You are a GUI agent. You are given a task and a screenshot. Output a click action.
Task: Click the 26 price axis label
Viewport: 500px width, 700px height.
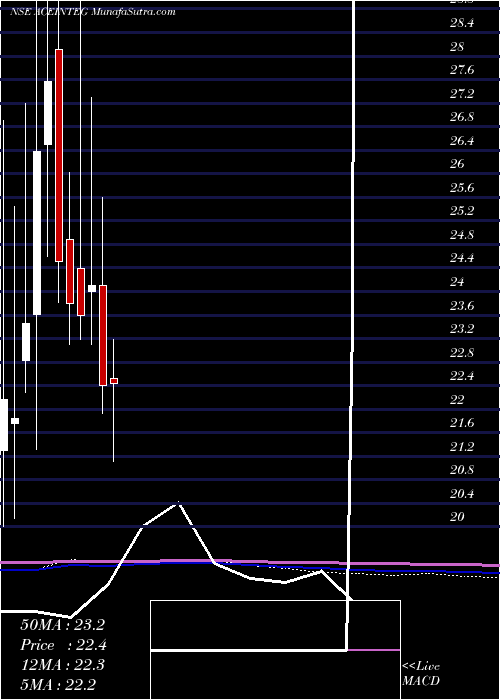457,164
